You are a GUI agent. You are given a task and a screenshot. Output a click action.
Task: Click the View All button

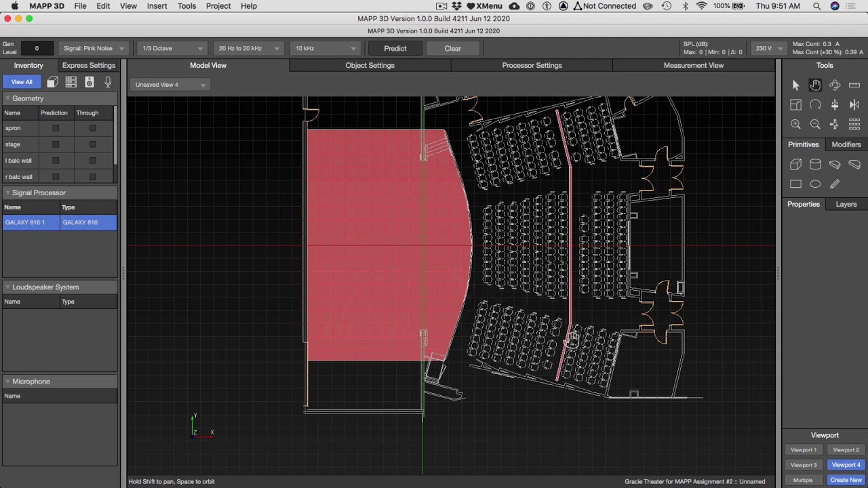22,82
